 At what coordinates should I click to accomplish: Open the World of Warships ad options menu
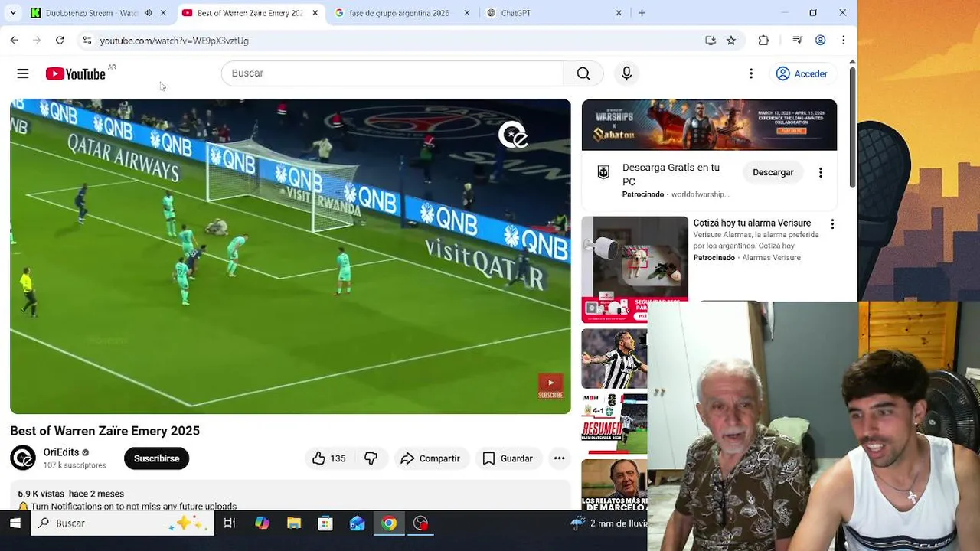[820, 172]
